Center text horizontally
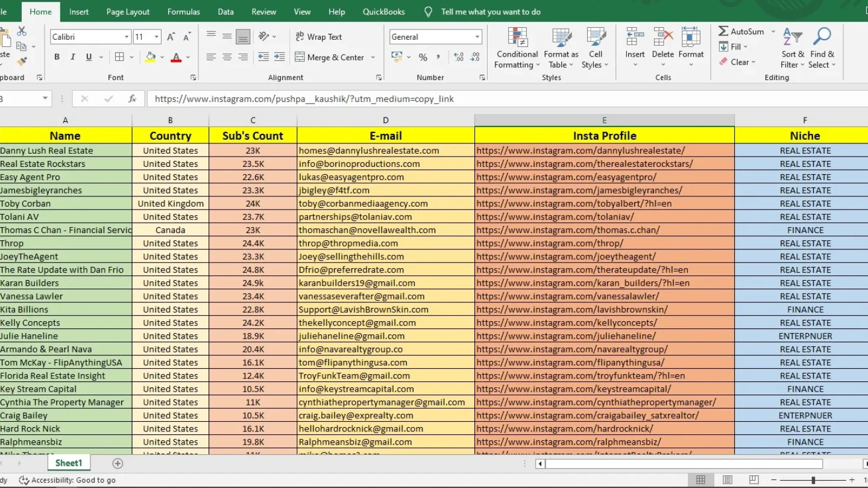The height and width of the screenshot is (488, 868). click(x=227, y=57)
